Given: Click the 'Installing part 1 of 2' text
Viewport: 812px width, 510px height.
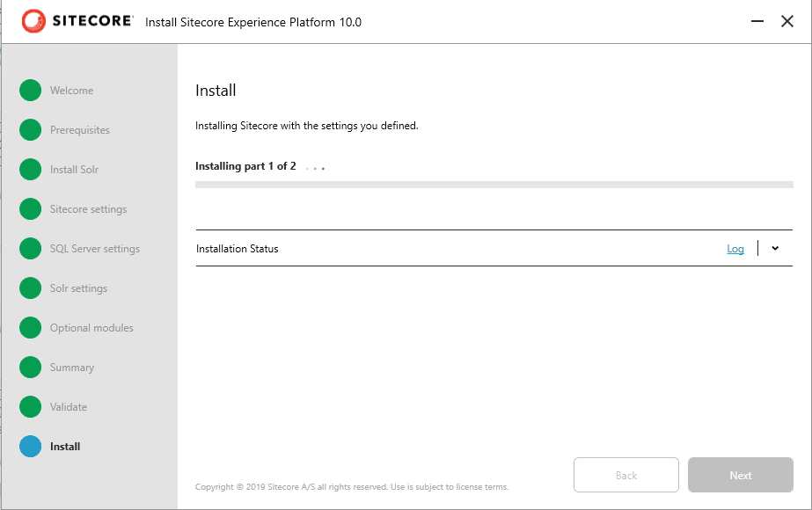Looking at the screenshot, I should [x=245, y=166].
